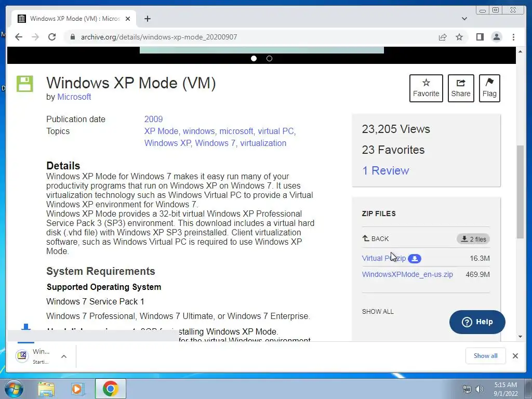Open the 2009 publication date link
The image size is (532, 399).
click(153, 119)
